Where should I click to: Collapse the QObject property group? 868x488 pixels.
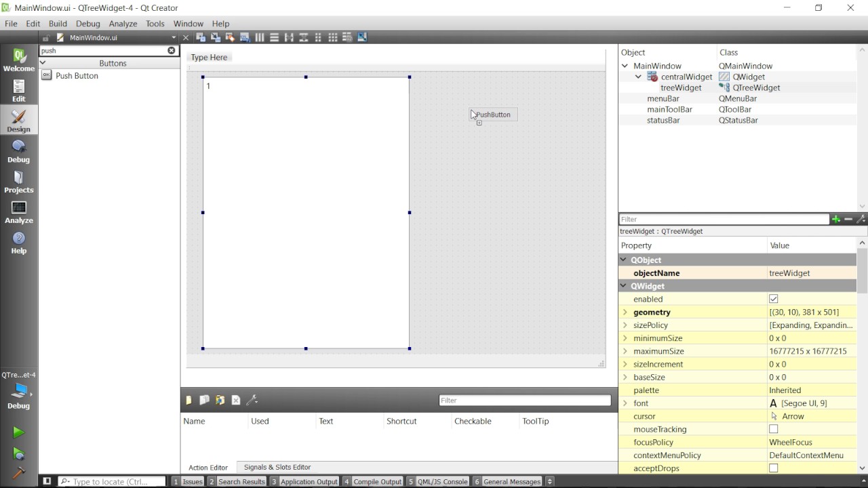(624, 260)
